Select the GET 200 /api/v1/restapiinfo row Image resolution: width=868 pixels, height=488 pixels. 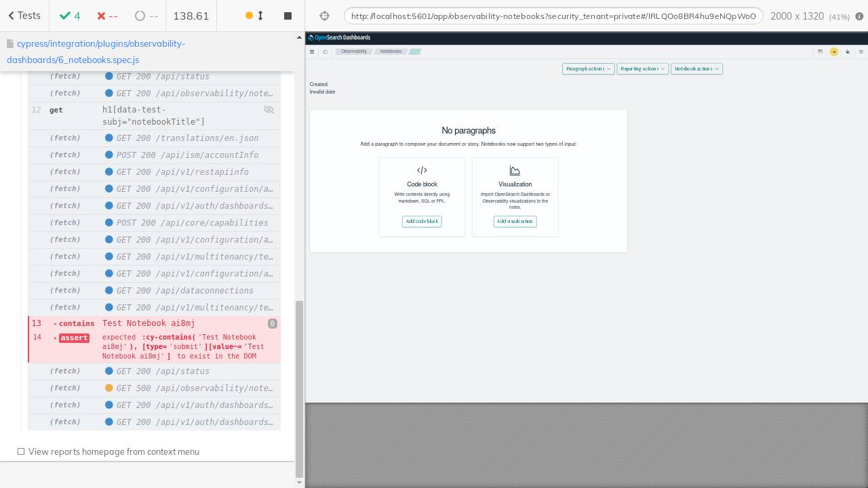click(154, 172)
